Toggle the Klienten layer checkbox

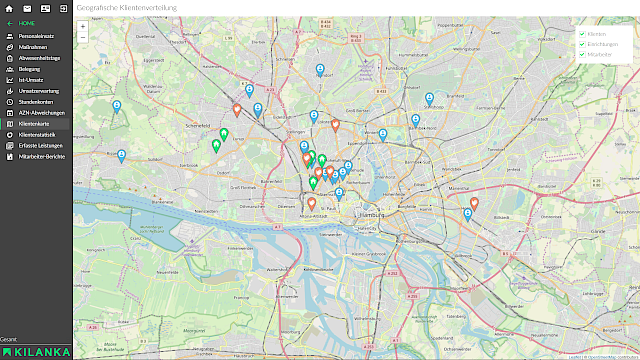click(582, 34)
